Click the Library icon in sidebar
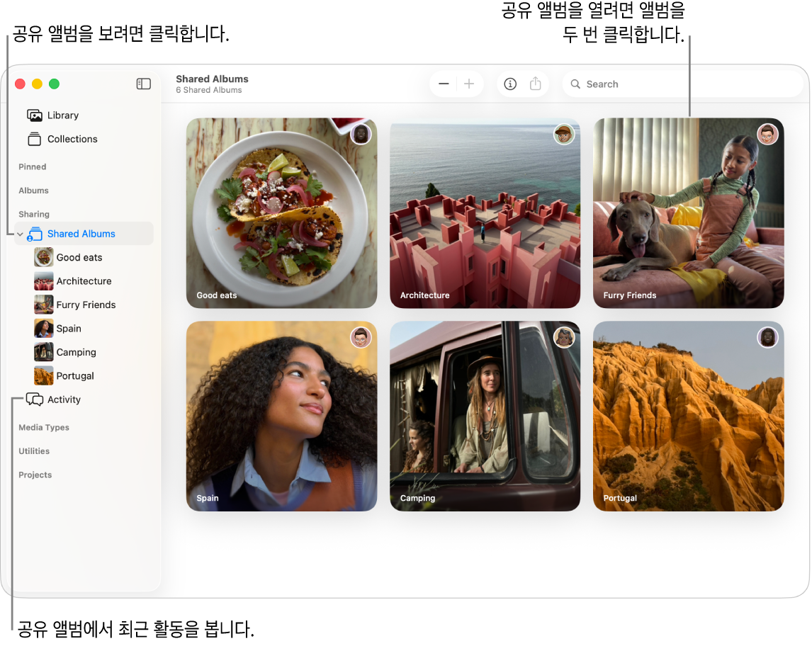The width and height of the screenshot is (812, 646). [x=35, y=115]
